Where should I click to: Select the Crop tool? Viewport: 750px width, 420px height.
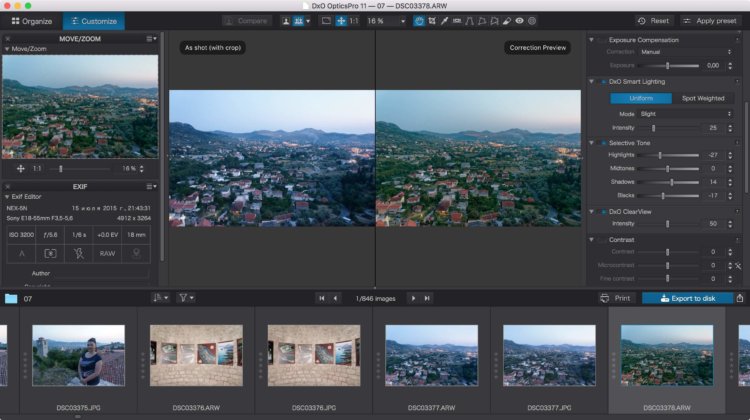tap(432, 21)
